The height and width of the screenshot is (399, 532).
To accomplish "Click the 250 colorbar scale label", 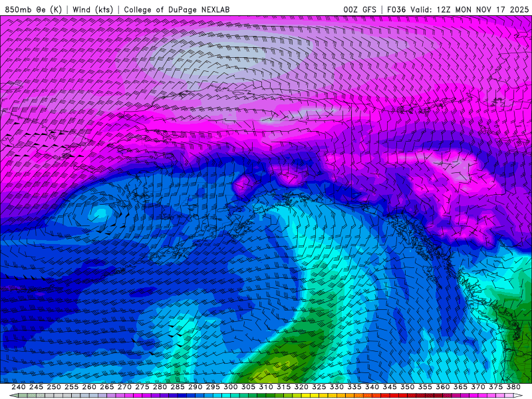I will point(54,387).
